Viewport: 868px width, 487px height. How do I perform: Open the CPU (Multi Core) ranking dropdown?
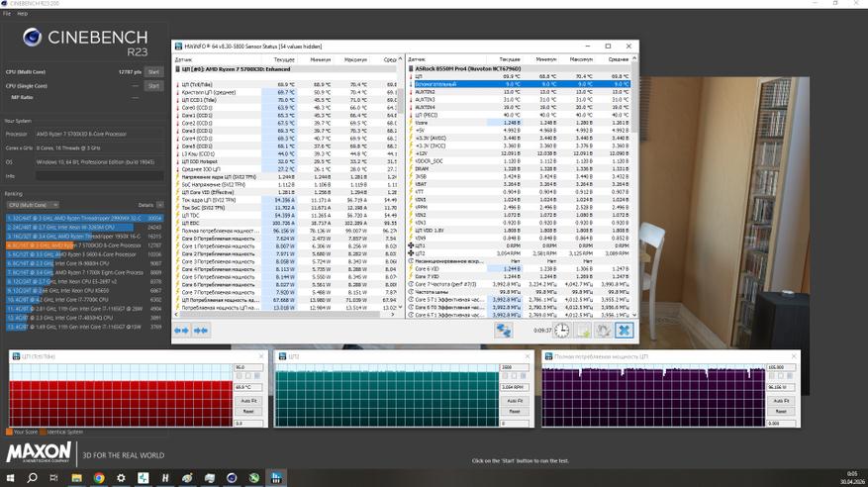(x=32, y=205)
